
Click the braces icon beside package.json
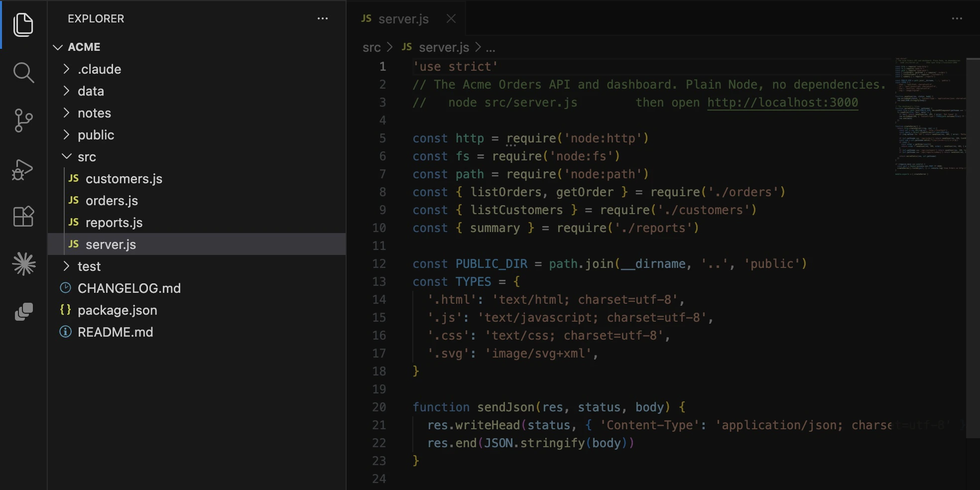tap(65, 310)
